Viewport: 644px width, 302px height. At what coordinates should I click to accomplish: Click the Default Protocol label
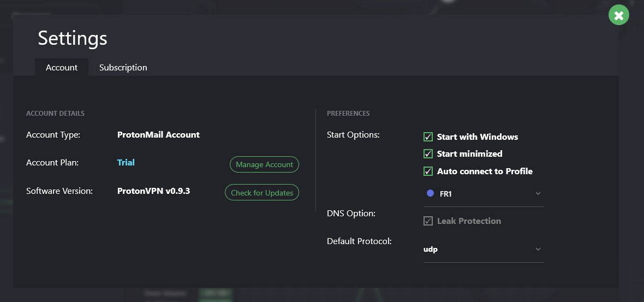359,241
